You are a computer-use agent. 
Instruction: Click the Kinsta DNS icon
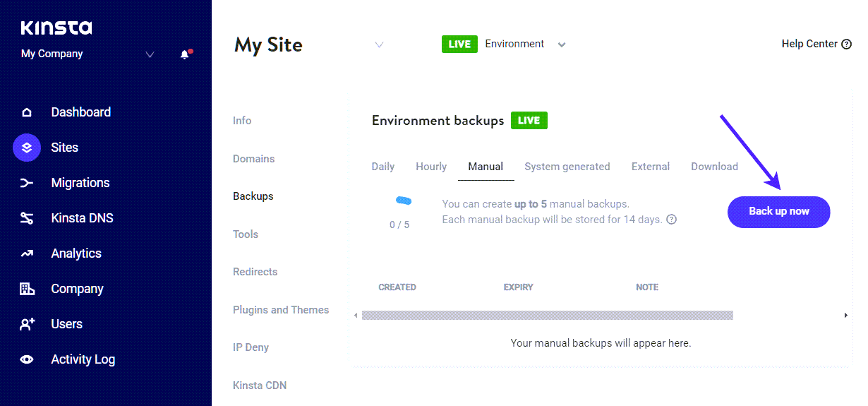pos(27,218)
